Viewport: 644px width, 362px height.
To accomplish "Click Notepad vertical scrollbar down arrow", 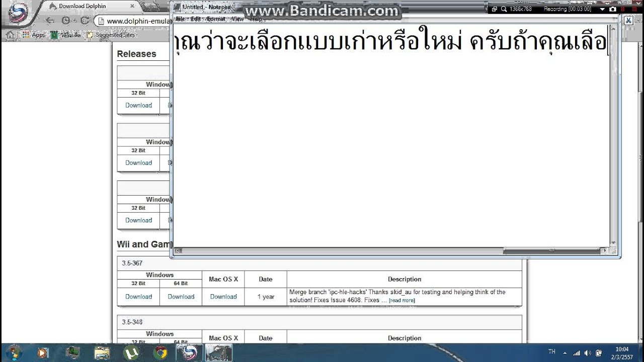I will point(613,243).
